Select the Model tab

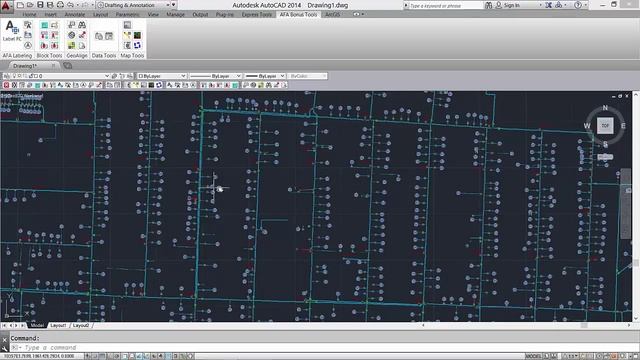(37, 325)
